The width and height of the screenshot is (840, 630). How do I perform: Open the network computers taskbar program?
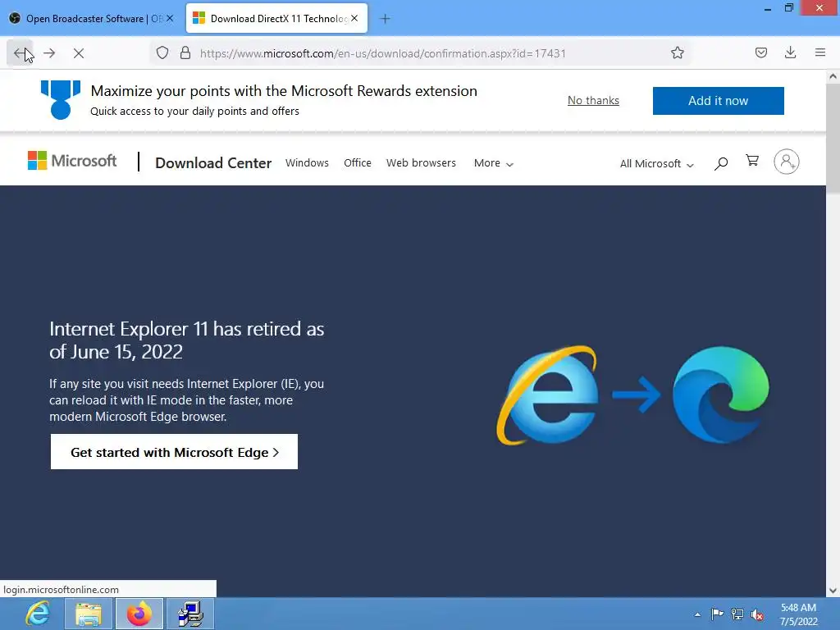coord(190,614)
